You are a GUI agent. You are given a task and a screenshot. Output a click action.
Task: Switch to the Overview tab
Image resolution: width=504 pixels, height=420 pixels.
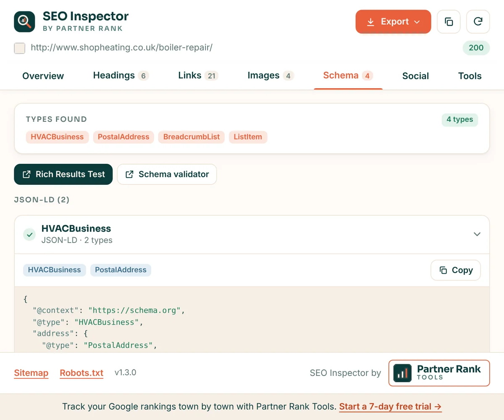pos(43,76)
